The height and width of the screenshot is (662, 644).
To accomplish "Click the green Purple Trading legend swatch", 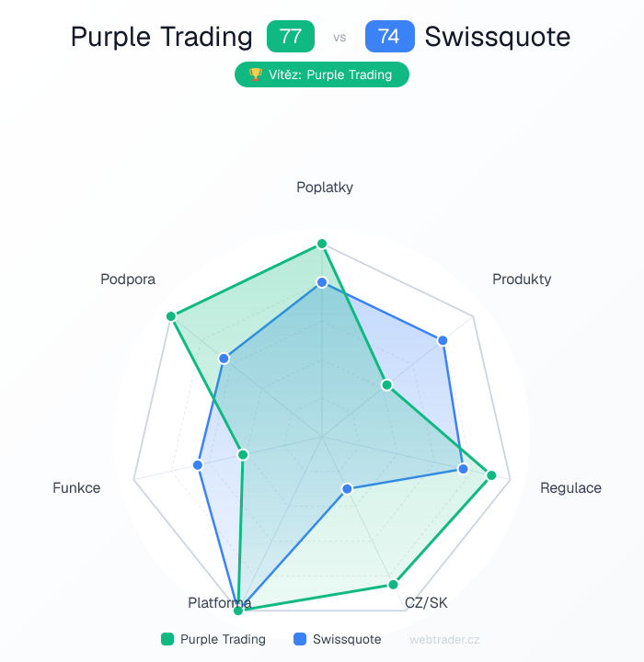I will coord(167,639).
